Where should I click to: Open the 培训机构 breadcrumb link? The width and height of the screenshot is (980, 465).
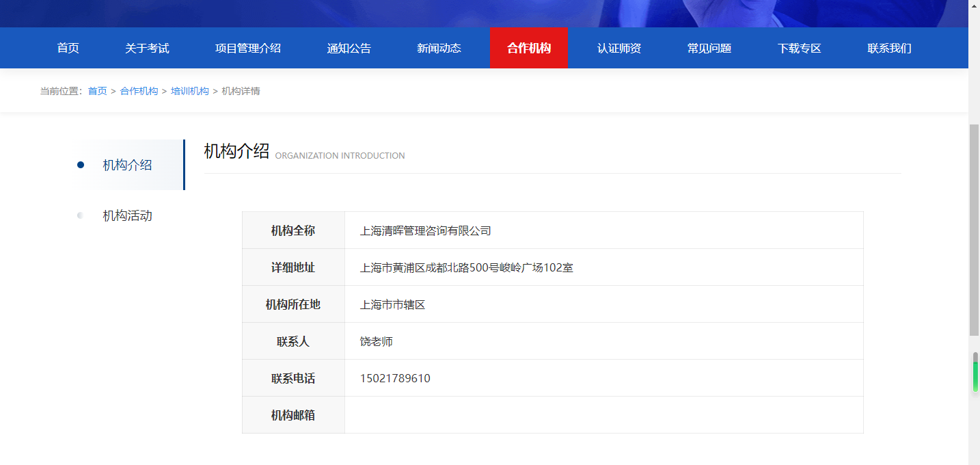click(189, 90)
